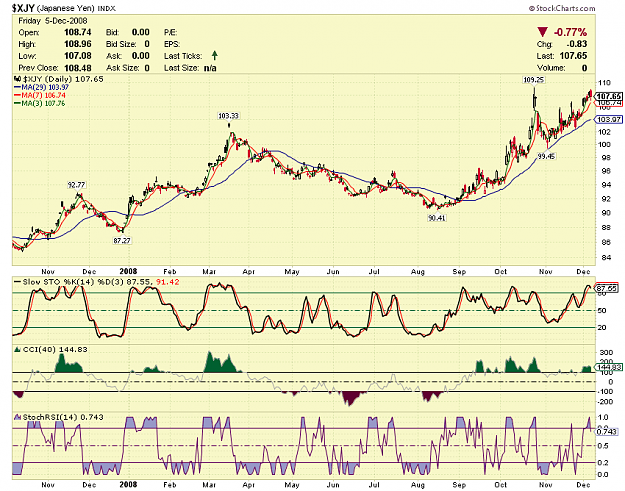The width and height of the screenshot is (625, 491).
Task: Click the StockCharts.com attribution link
Action: coord(562,8)
